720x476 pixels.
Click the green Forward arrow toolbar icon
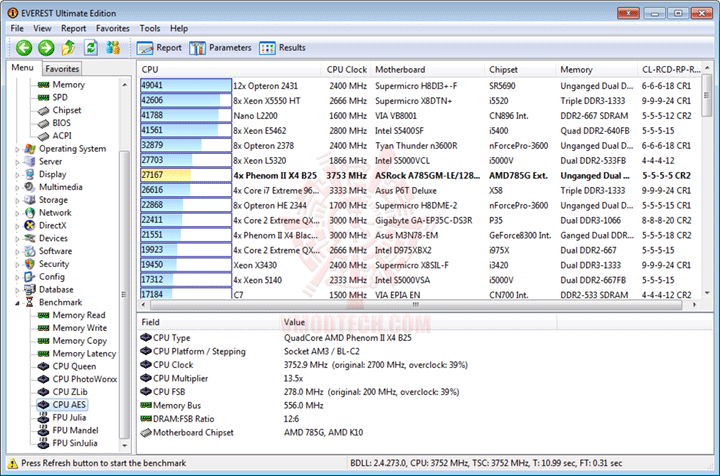click(46, 48)
